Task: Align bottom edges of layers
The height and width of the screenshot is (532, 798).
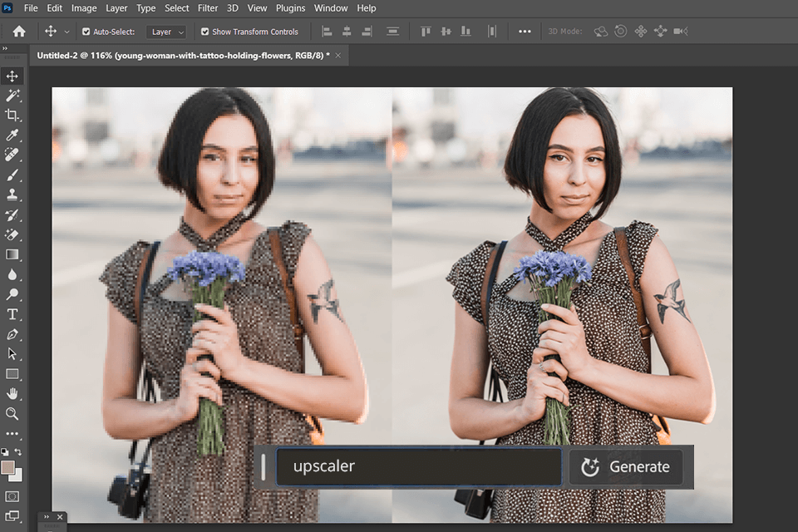Action: (465, 32)
